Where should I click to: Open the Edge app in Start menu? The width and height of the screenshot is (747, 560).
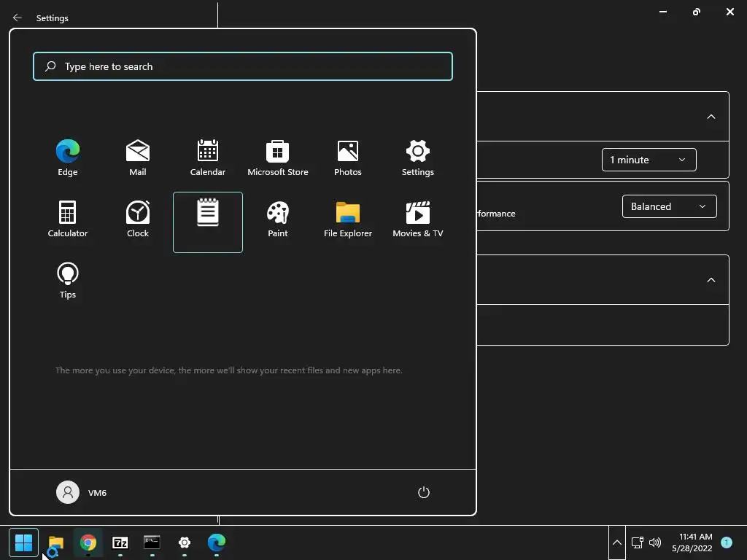68,157
